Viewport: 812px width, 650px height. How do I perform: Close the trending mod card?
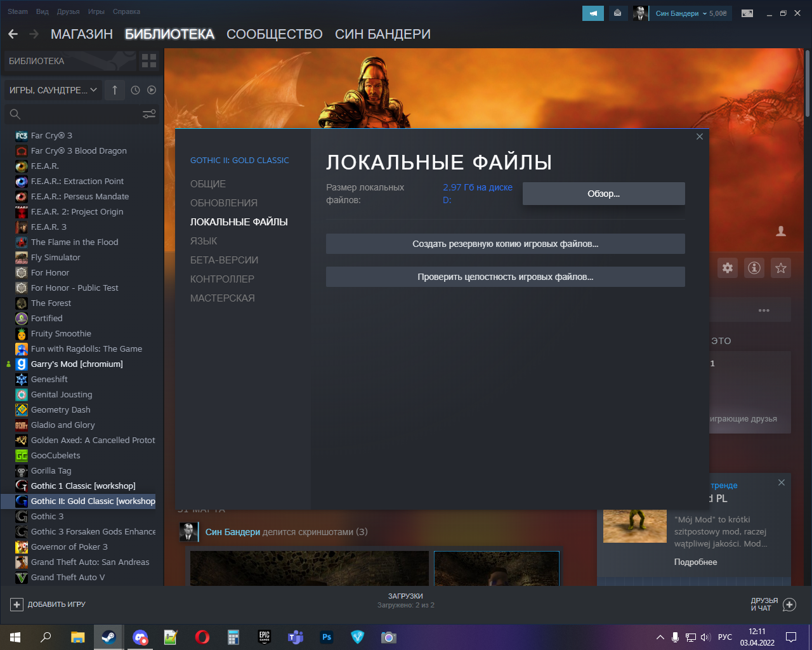point(782,482)
